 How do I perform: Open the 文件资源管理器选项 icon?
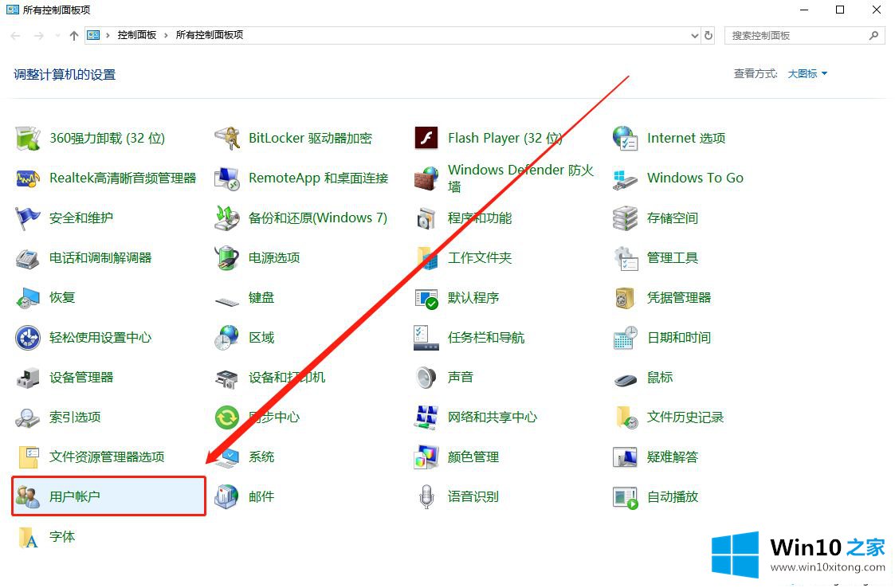pyautogui.click(x=29, y=457)
